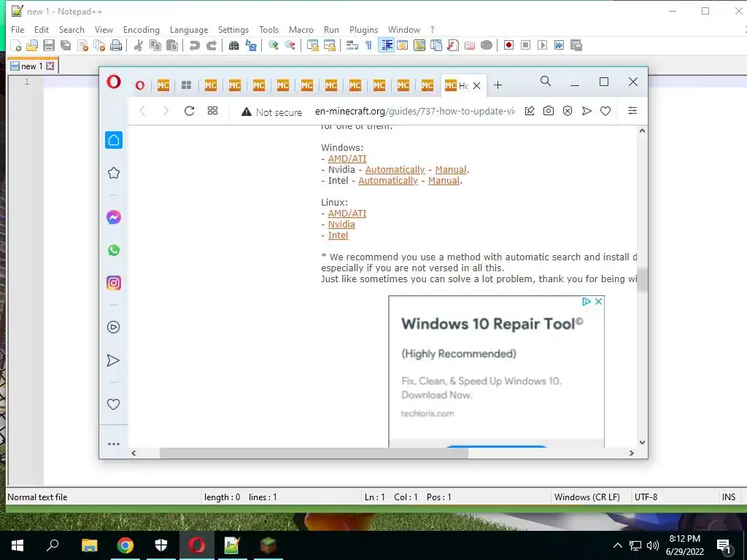The image size is (747, 560).
Task: Open the Player in Opera sidebar
Action: 113,327
